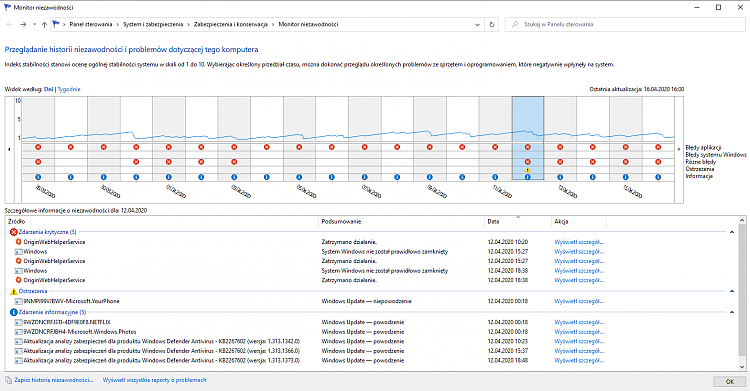Select the 9WZDNCRFJ3TJ NETFLIX update row
This screenshot has width=750, height=391.
(373, 323)
